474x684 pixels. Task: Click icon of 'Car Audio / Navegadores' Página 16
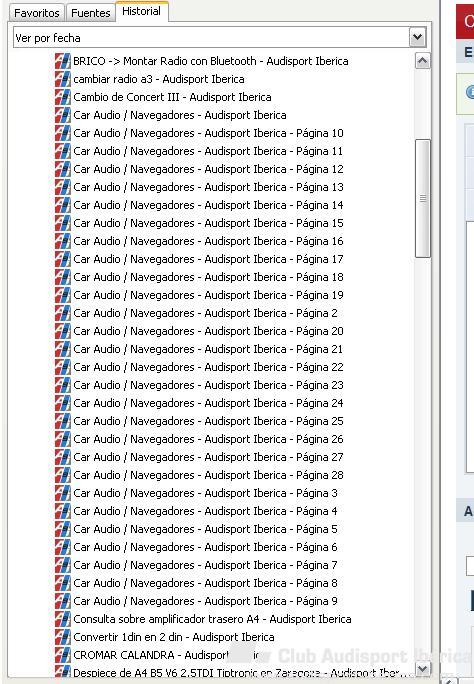62,241
